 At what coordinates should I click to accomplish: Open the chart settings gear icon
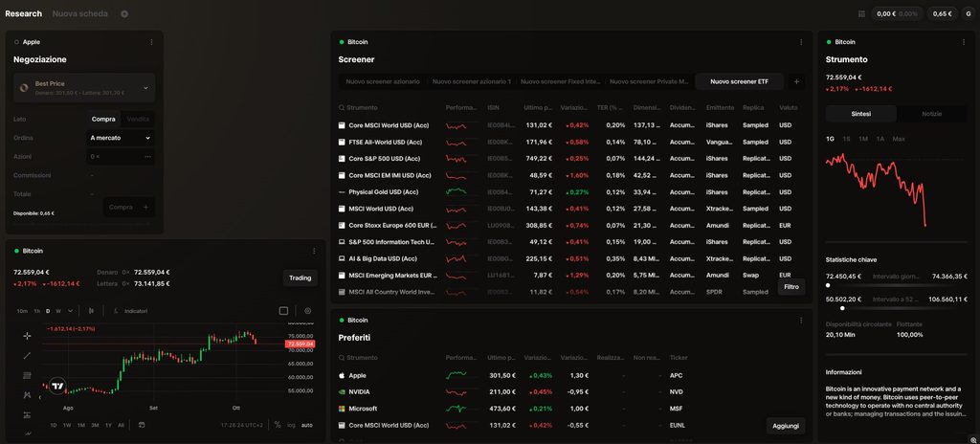(307, 311)
